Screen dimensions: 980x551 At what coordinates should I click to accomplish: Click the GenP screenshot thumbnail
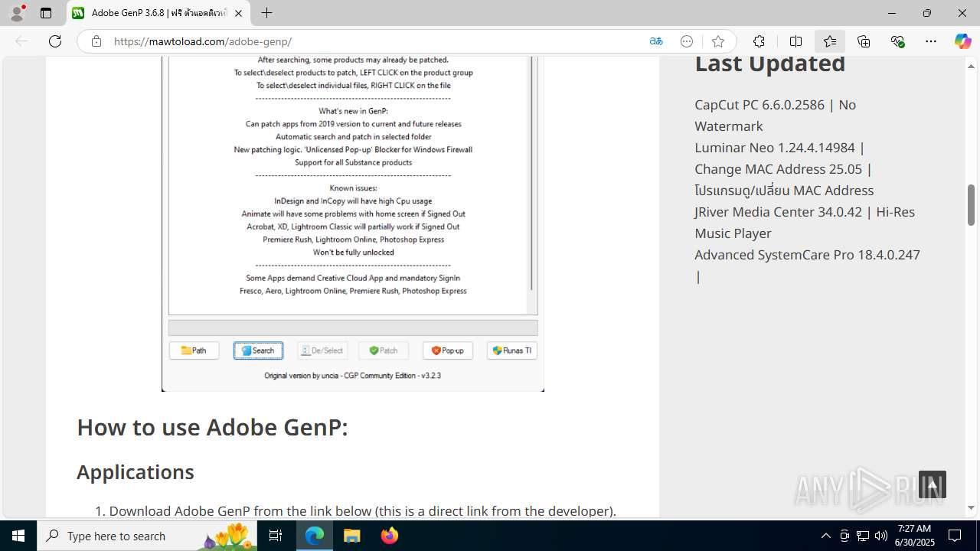tap(353, 223)
